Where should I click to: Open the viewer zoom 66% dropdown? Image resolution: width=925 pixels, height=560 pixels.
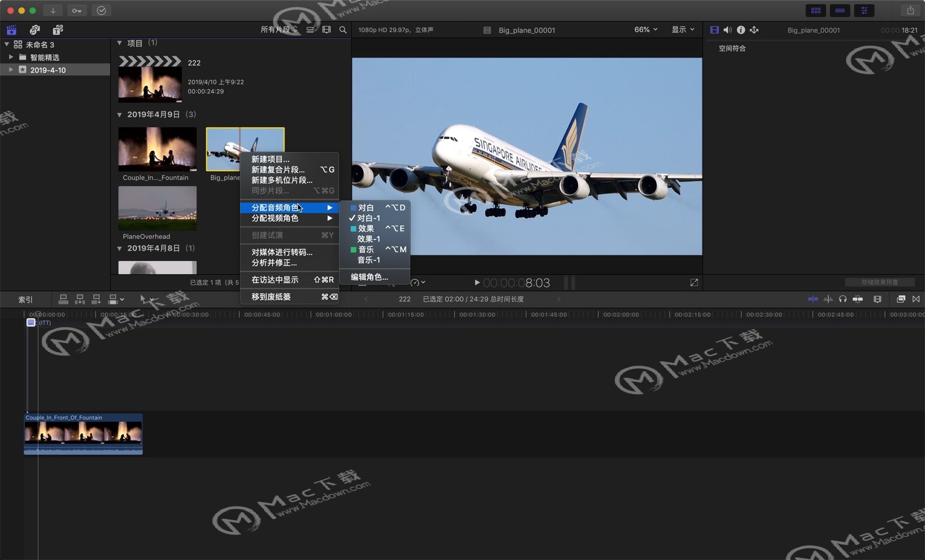646,30
